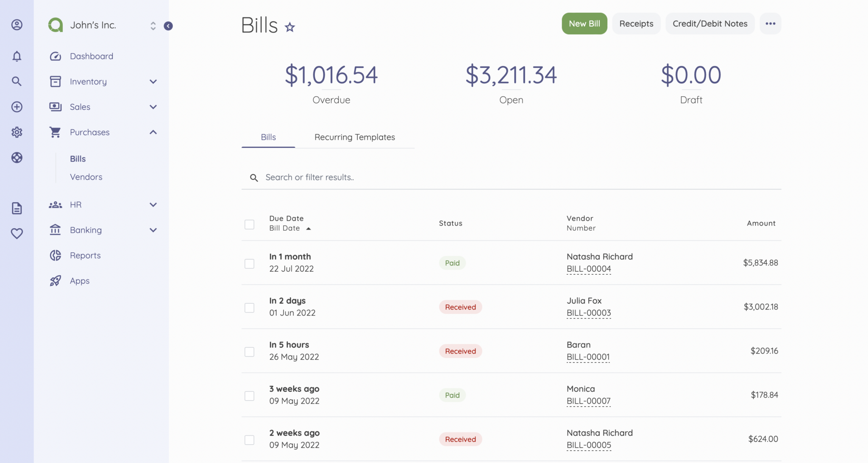The width and height of the screenshot is (868, 463).
Task: Open the notifications bell icon
Action: click(17, 56)
